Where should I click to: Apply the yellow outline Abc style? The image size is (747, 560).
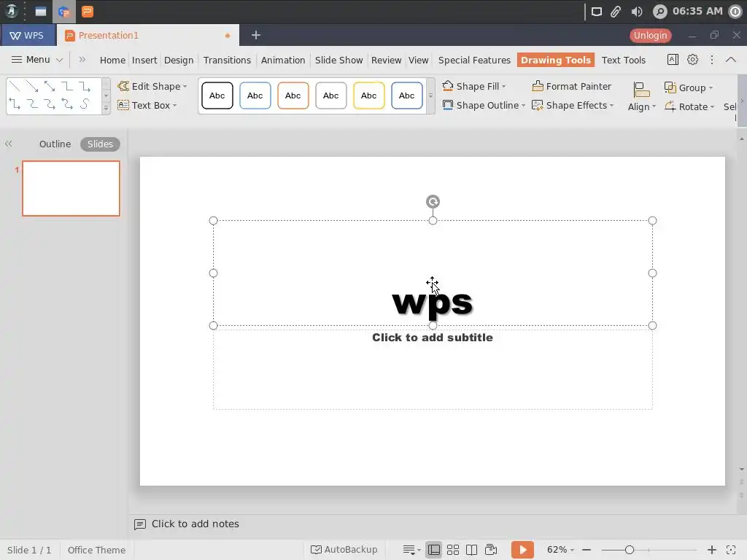pyautogui.click(x=368, y=96)
